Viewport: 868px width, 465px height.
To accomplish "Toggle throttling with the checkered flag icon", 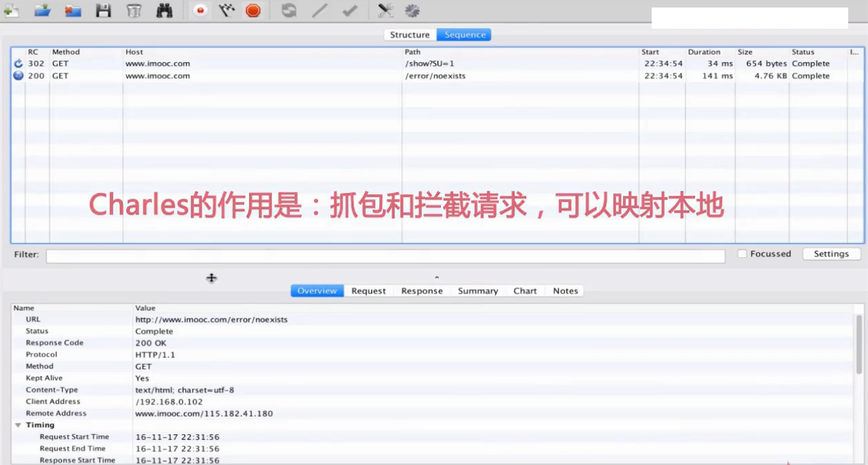I will point(227,10).
